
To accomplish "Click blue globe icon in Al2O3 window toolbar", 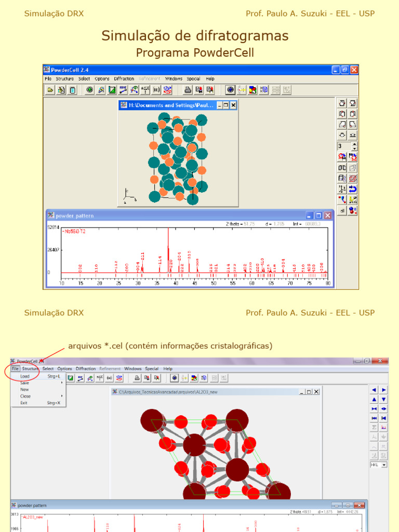I will pyautogui.click(x=175, y=378).
